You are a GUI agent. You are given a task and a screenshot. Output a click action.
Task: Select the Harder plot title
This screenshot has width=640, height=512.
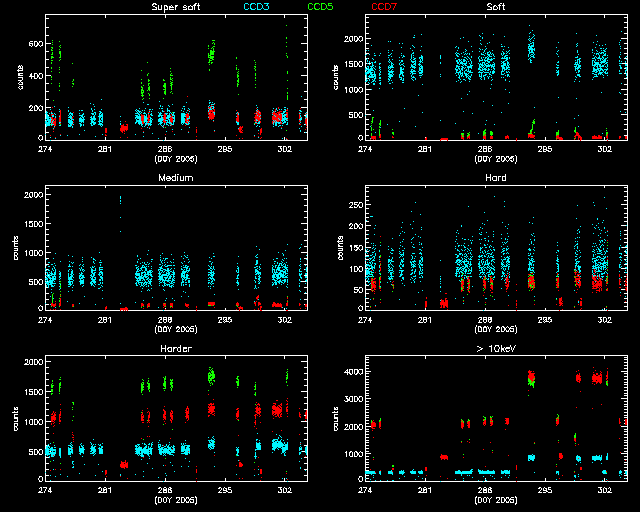(x=175, y=349)
